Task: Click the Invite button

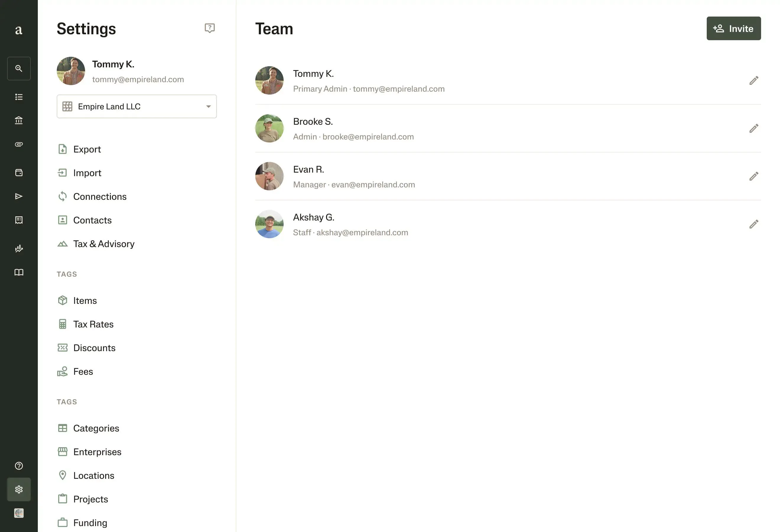Action: (734, 29)
